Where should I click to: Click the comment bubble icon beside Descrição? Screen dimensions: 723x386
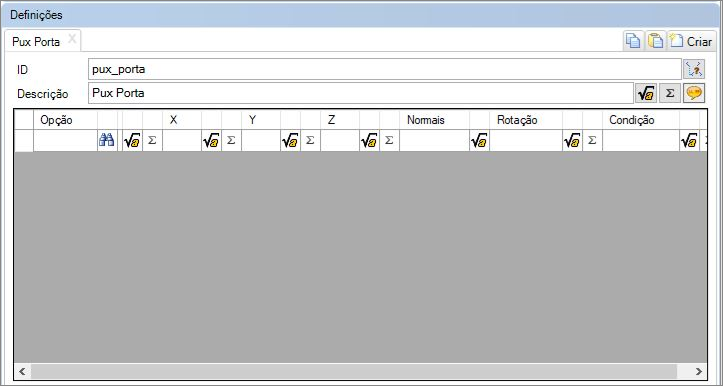(x=694, y=93)
